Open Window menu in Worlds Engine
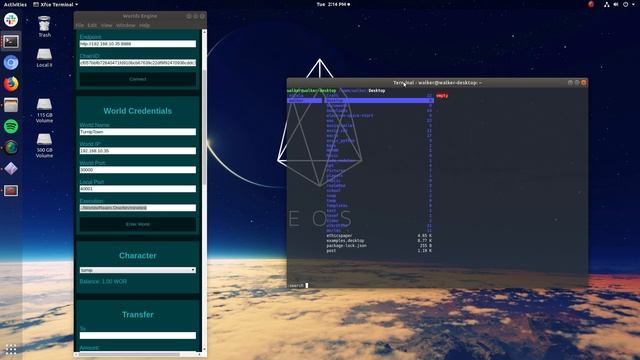Image resolution: width=640 pixels, height=360 pixels. [125, 25]
